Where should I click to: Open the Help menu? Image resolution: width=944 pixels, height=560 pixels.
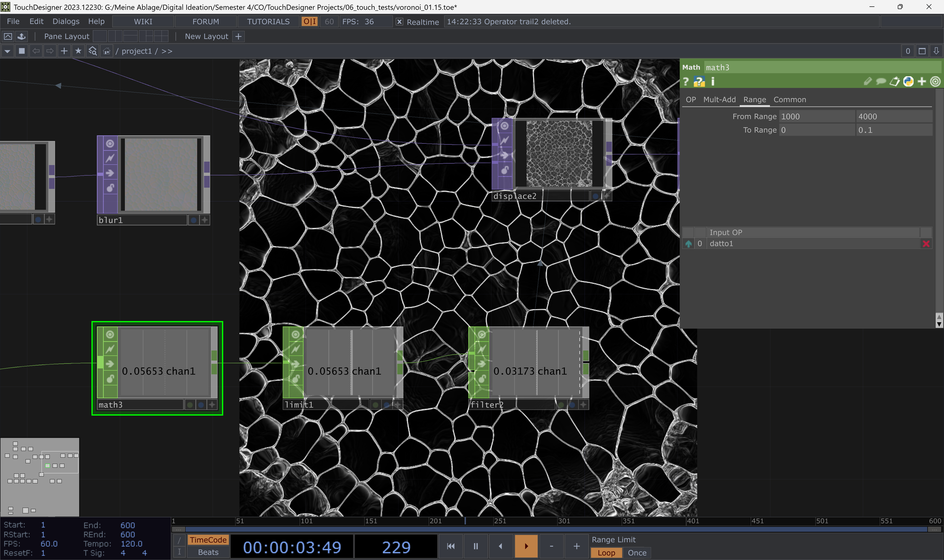pos(96,22)
